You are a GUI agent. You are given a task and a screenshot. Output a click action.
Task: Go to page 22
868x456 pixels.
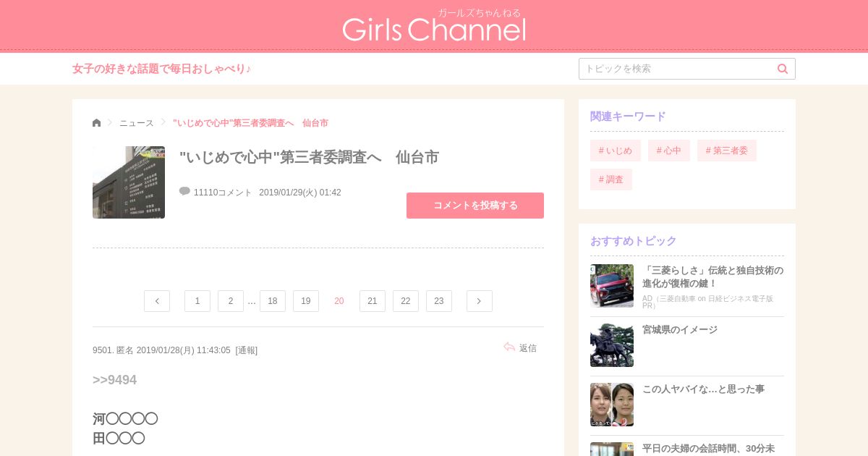click(x=406, y=301)
